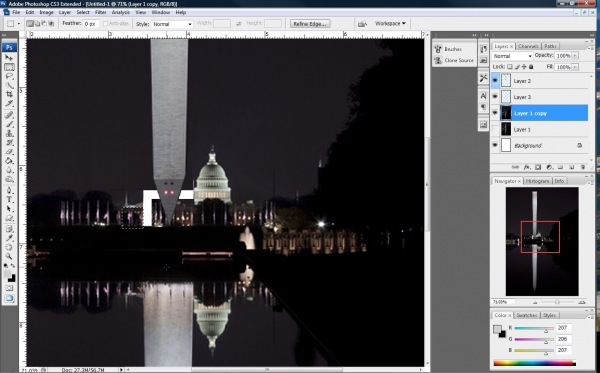600x373 pixels.
Task: Open the Fill slider arrow
Action: pyautogui.click(x=575, y=67)
